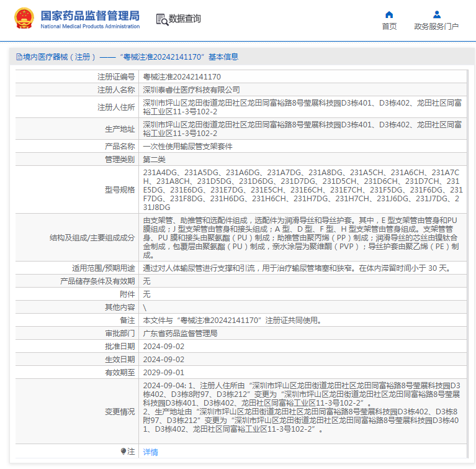Click the 型号规格 label

tap(120, 190)
